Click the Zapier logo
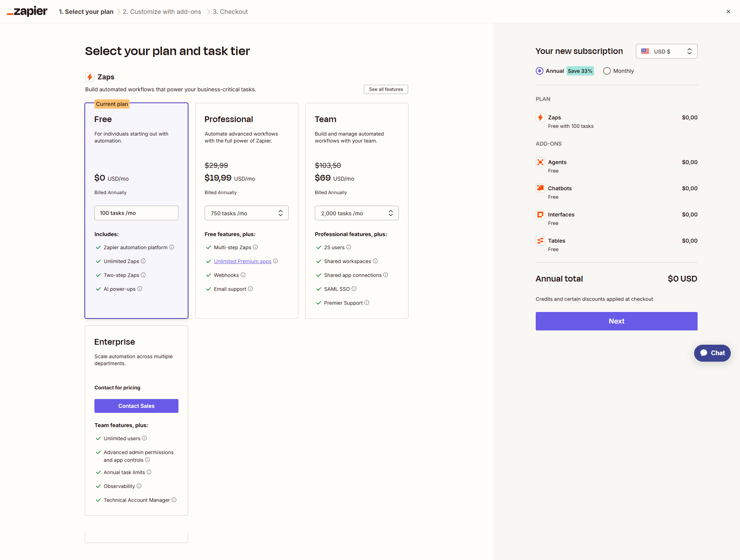The width and height of the screenshot is (740, 560). pos(27,12)
